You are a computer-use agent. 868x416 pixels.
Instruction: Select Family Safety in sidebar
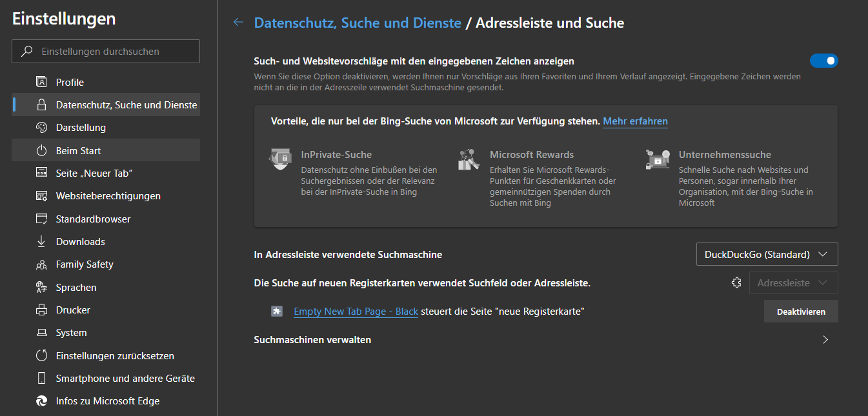point(106,264)
